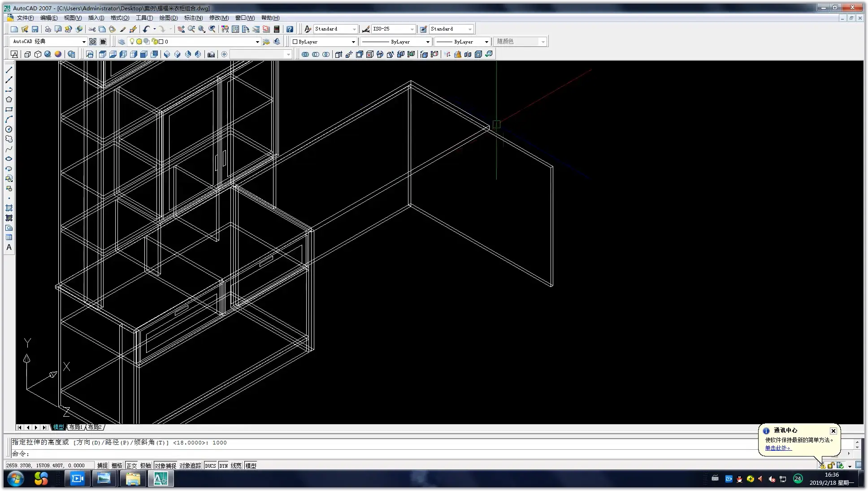Open the 绘图(D) menu
The height and width of the screenshot is (491, 868).
pos(168,18)
